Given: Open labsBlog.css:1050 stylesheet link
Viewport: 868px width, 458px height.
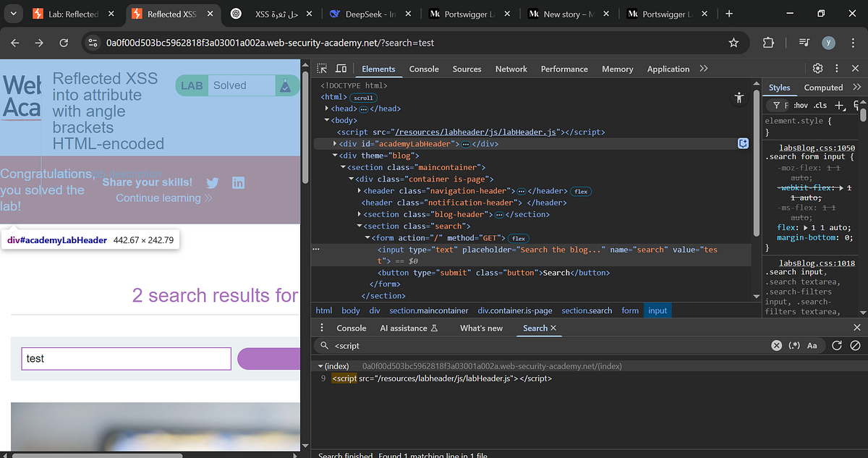Looking at the screenshot, I should pyautogui.click(x=817, y=148).
